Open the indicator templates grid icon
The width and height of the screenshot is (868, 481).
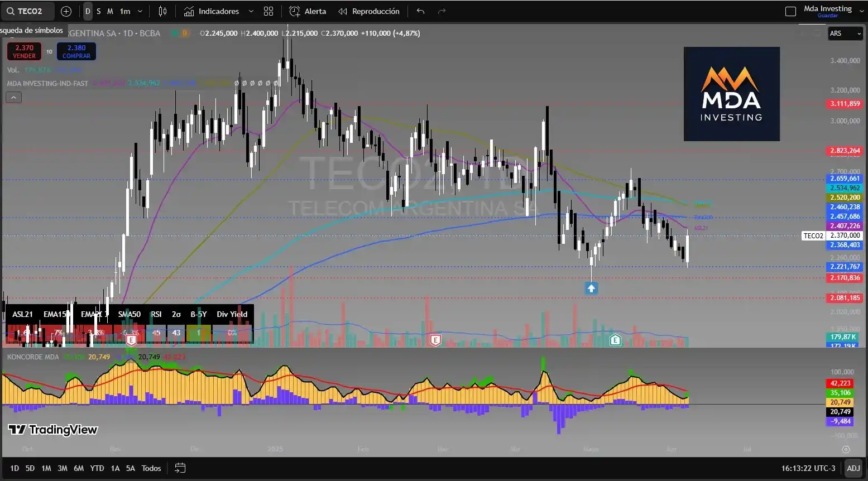[x=268, y=11]
